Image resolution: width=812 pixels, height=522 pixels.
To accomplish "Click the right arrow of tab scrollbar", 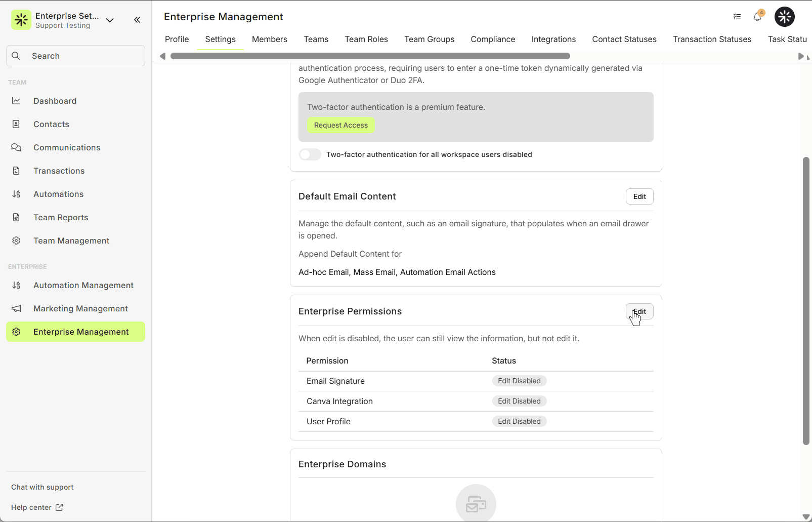I will tap(801, 56).
